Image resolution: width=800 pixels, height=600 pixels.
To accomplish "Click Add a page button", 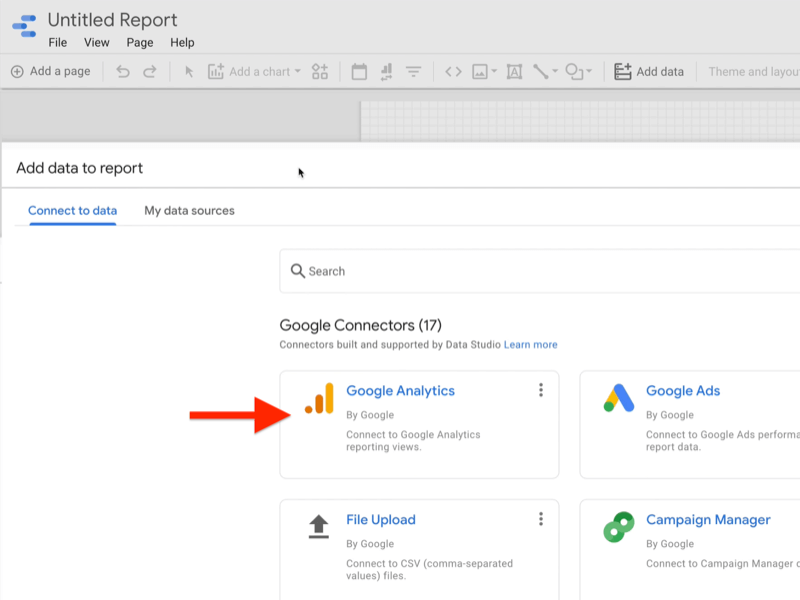I will [51, 71].
